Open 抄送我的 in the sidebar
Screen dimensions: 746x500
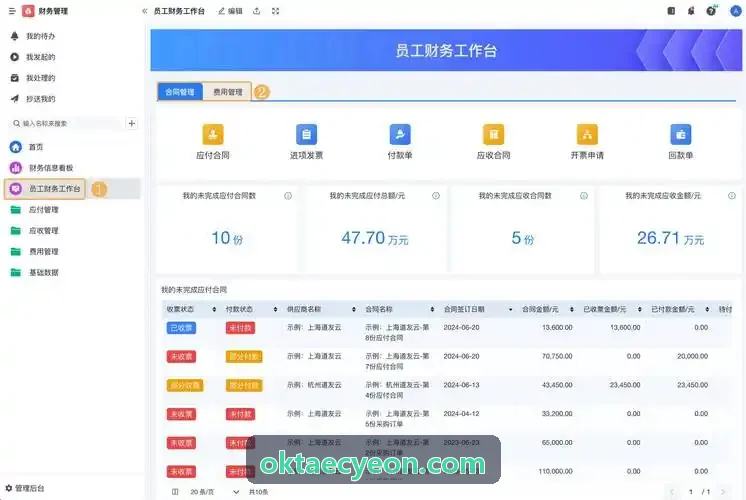[32, 99]
